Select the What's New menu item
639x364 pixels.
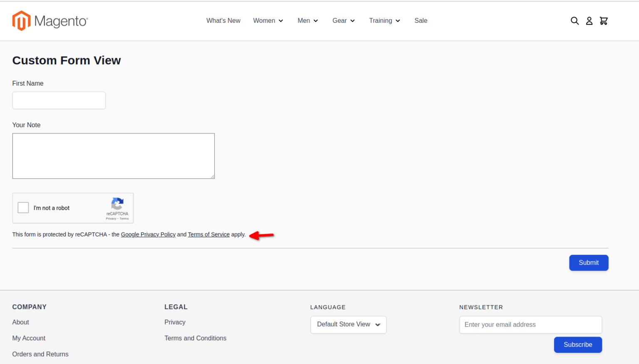223,20
